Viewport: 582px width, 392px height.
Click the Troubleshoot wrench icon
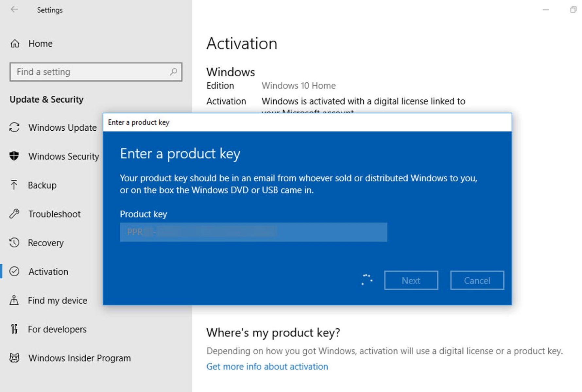[x=14, y=214]
